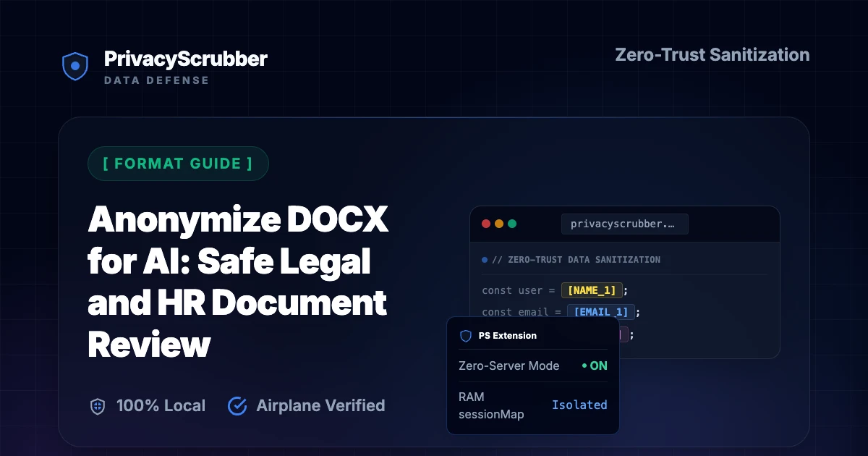
Task: Click the Anonymize DOCX for AI headline
Action: 238,282
